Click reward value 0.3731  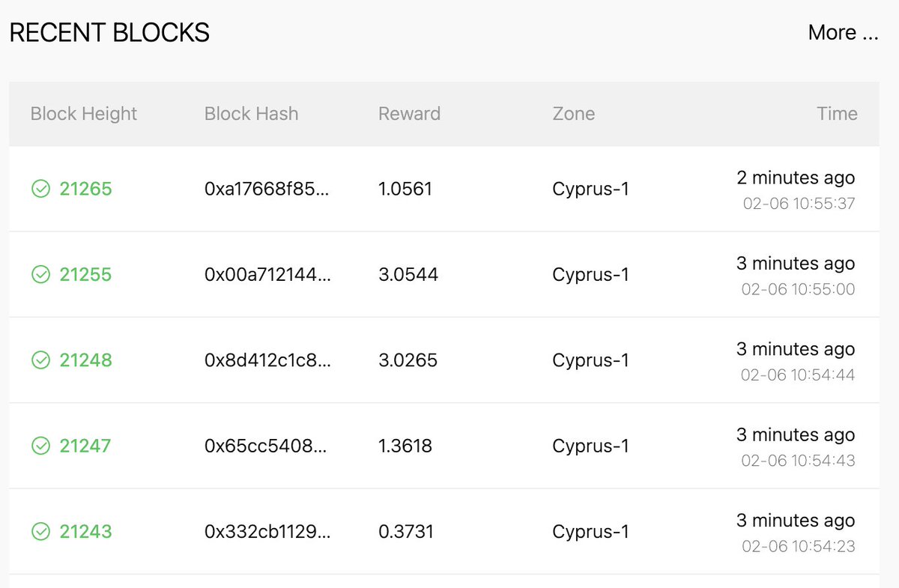[406, 532]
